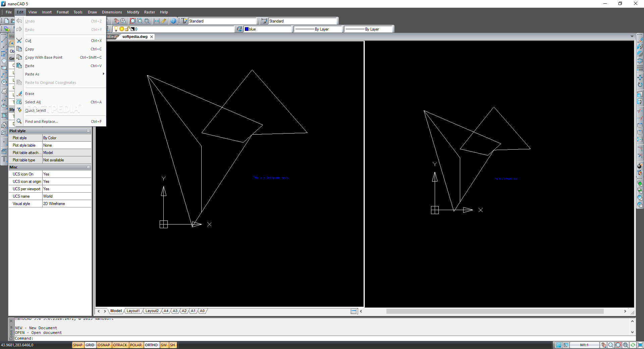This screenshot has width=644, height=349.
Task: Switch to the Layout1 tab
Action: click(133, 311)
